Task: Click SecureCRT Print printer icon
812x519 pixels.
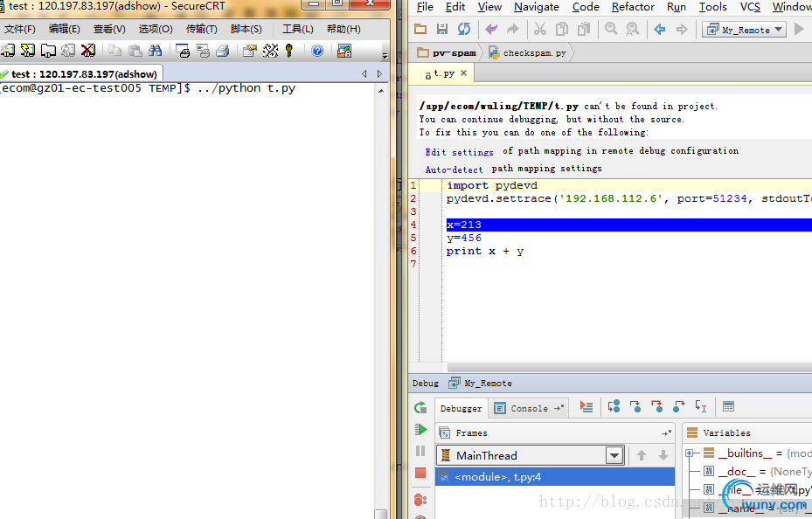Action: (x=223, y=50)
